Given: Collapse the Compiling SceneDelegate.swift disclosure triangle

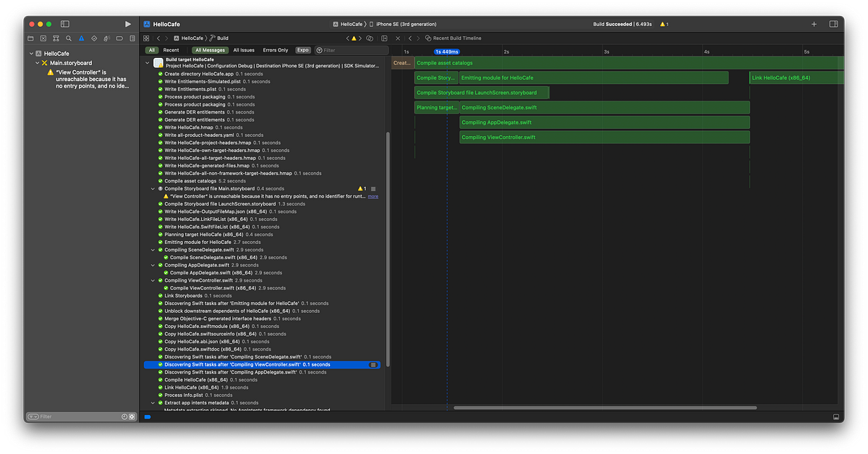Looking at the screenshot, I should coord(153,249).
